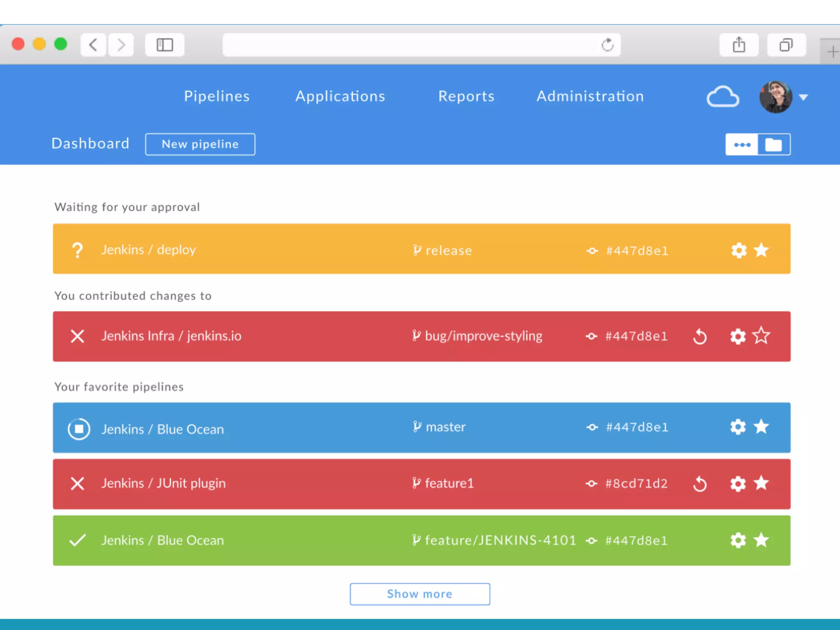Open the Pipelines menu

217,96
